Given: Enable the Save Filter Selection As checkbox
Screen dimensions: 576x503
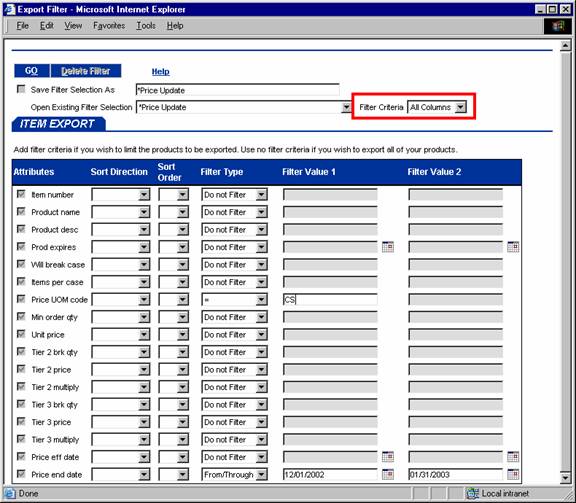Looking at the screenshot, I should tap(21, 89).
